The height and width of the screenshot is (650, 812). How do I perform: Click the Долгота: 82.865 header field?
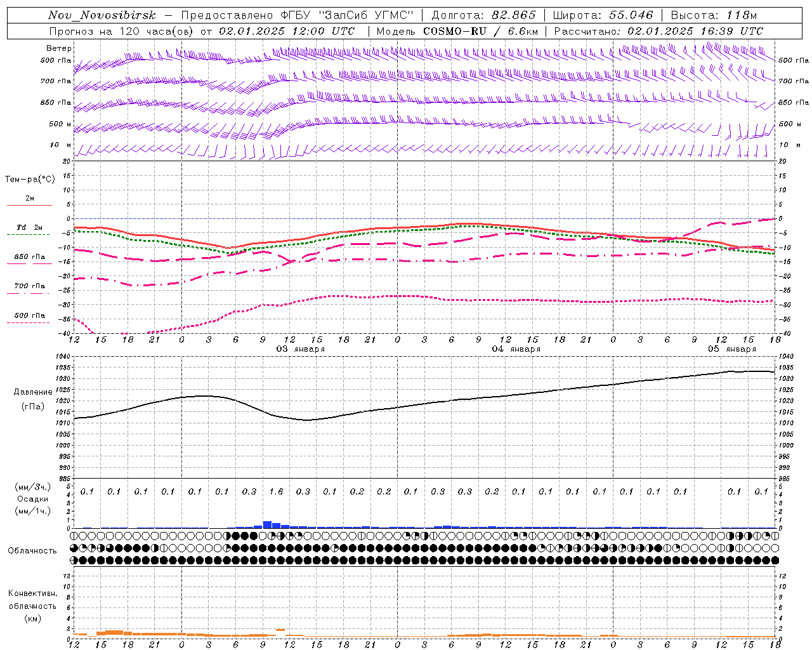click(x=483, y=15)
